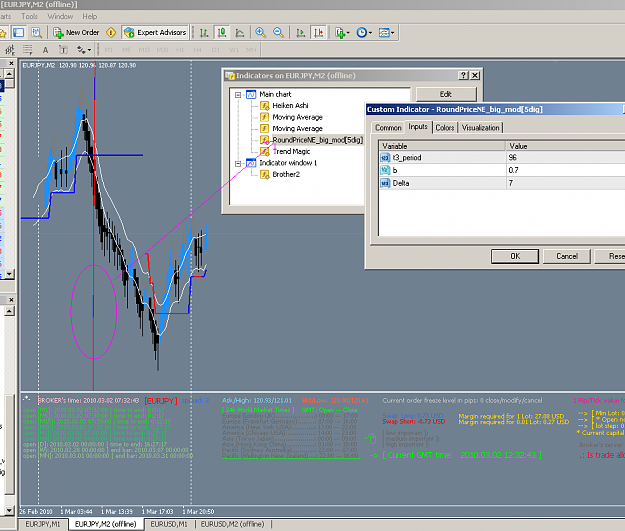This screenshot has height=531, width=625.
Task: Open the periodicity clock dropdown
Action: coord(364,33)
